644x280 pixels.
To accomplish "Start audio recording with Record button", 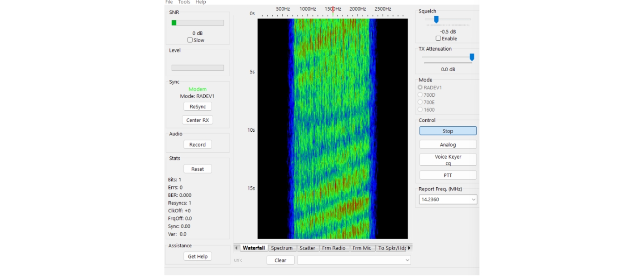I will (x=198, y=145).
